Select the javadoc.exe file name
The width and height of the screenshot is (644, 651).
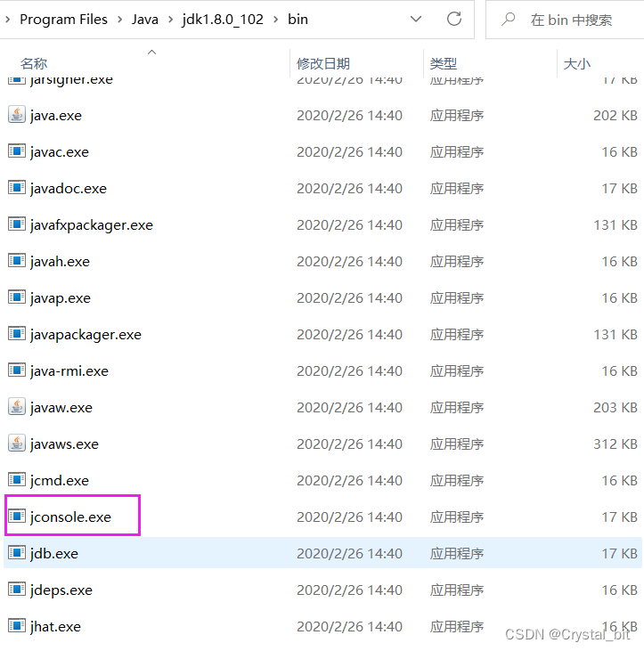[69, 189]
